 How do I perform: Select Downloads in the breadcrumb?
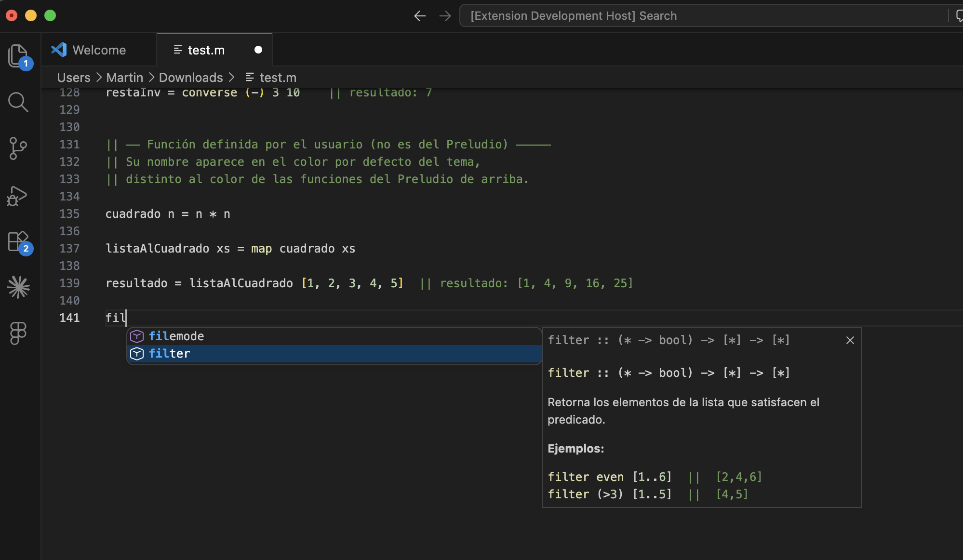[x=191, y=78]
